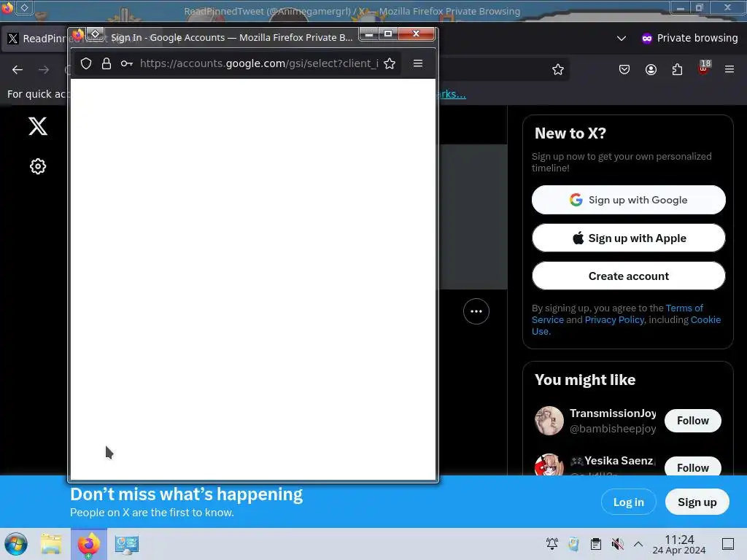747x560 pixels.
Task: Open the Windows Start button
Action: (16, 544)
